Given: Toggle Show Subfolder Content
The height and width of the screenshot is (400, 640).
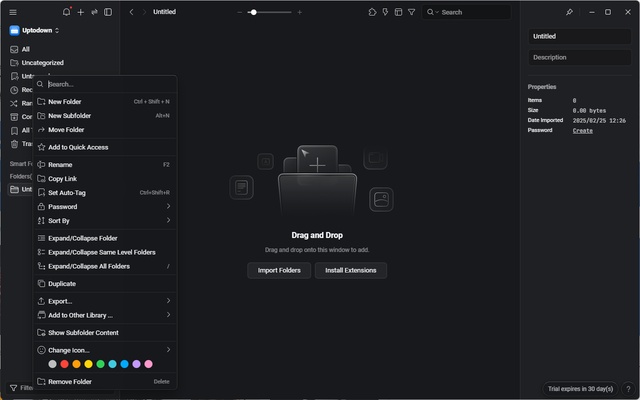Looking at the screenshot, I should click(x=105, y=333).
